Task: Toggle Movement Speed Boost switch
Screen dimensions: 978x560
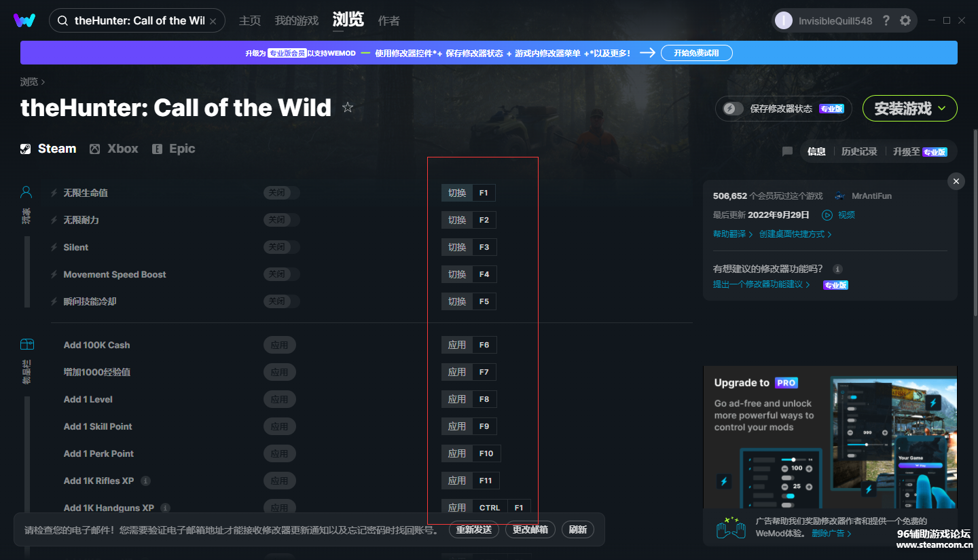Action: 280,274
